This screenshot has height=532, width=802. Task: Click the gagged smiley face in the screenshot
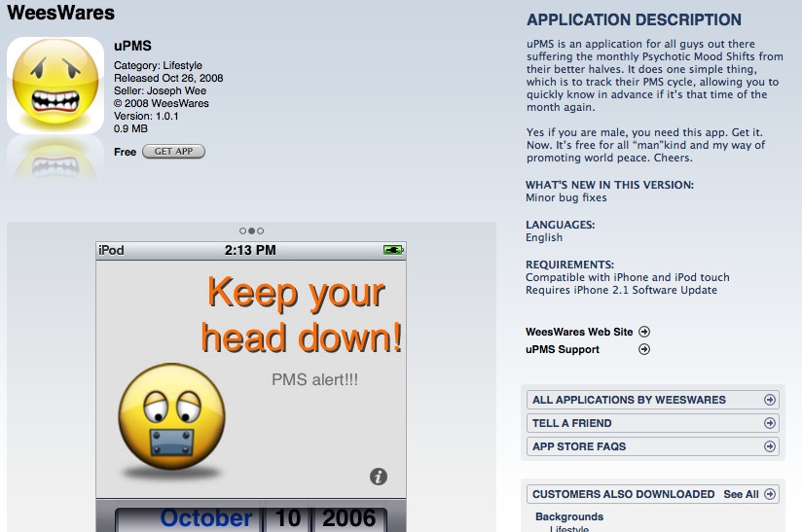coord(171,417)
